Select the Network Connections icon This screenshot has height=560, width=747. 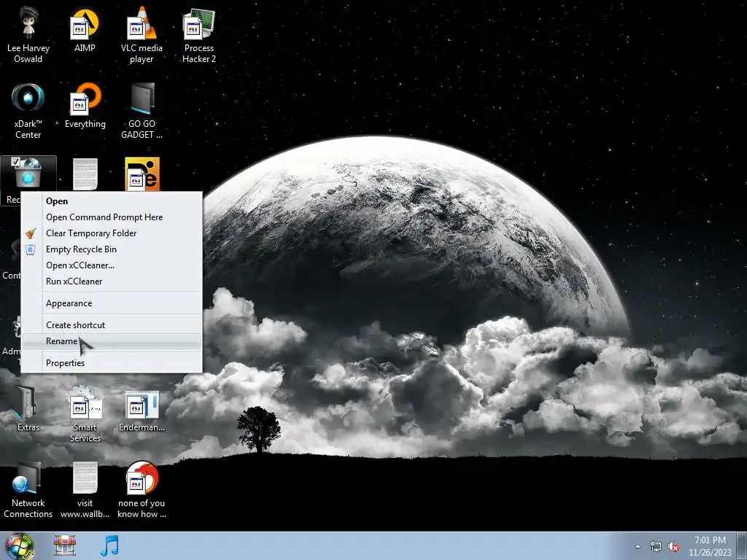point(28,490)
